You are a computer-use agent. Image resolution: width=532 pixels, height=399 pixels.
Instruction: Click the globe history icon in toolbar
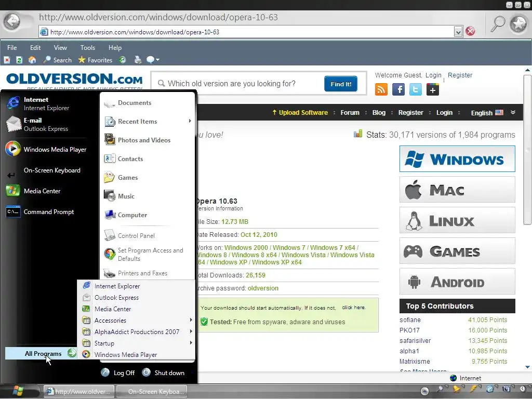[x=123, y=60]
